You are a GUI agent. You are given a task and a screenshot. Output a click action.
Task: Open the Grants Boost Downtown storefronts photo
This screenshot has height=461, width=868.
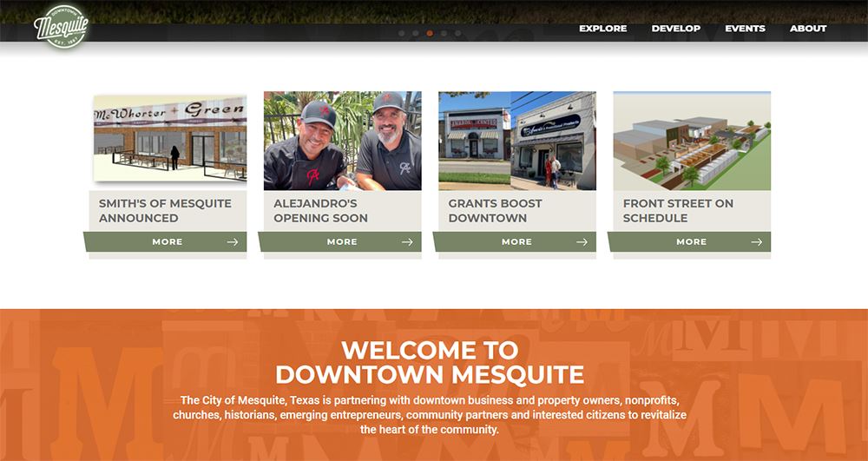tap(517, 141)
